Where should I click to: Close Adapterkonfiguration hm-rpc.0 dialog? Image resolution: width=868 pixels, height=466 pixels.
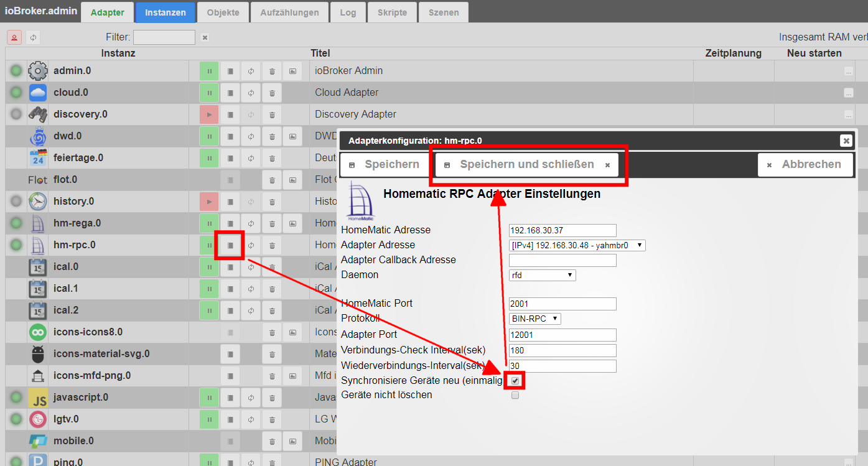pos(846,141)
